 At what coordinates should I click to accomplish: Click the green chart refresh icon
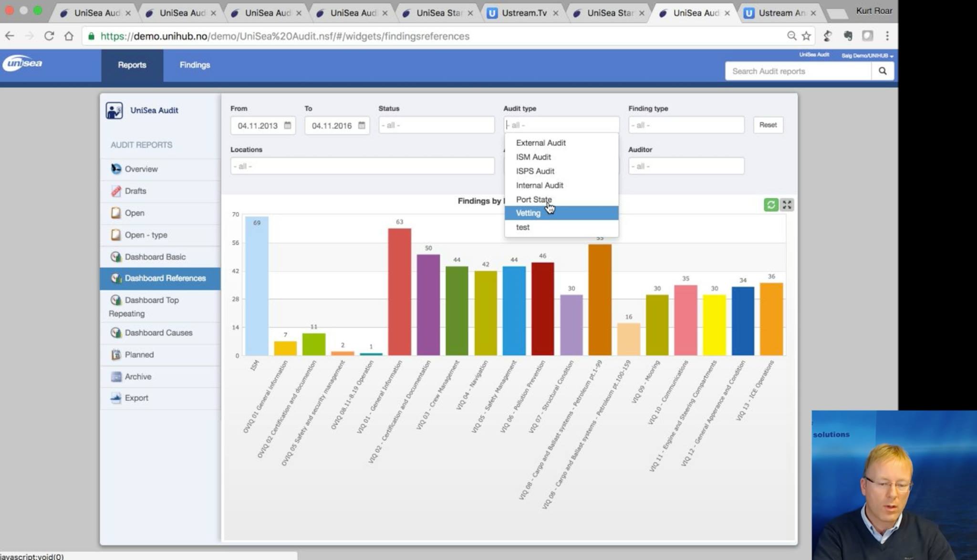click(771, 205)
